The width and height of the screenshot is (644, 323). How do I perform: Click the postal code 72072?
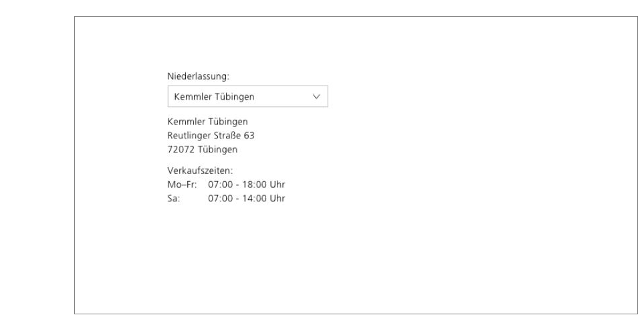pos(181,149)
